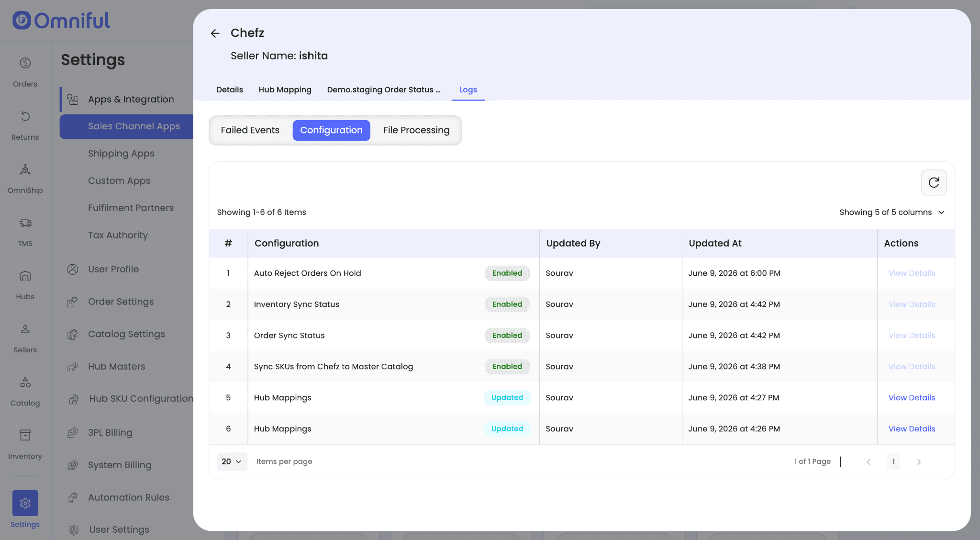Go back using the arrow beside Chefz
The height and width of the screenshot is (540, 980).
pos(215,33)
